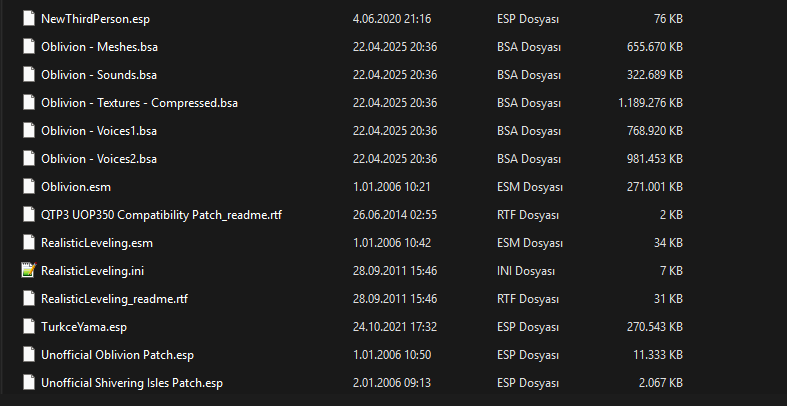Click the Oblivion.esm file icon
This screenshot has height=406, width=787.
[x=29, y=187]
